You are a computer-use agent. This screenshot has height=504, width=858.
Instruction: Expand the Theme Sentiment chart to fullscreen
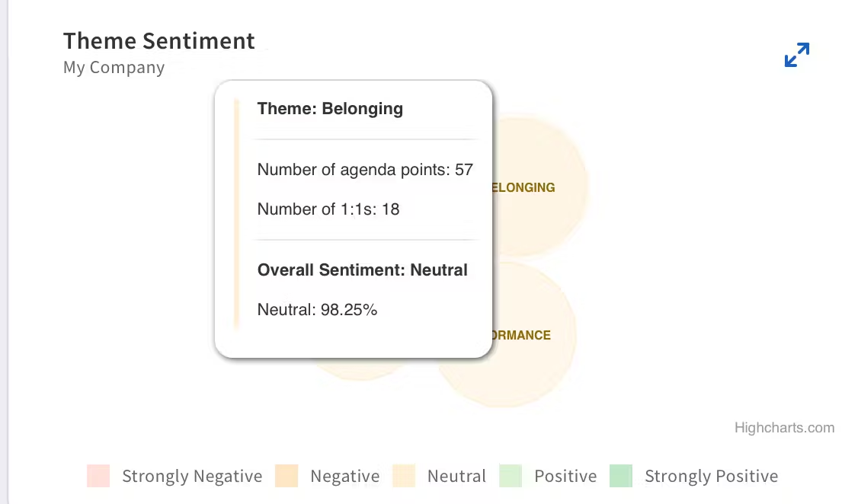pyautogui.click(x=797, y=55)
